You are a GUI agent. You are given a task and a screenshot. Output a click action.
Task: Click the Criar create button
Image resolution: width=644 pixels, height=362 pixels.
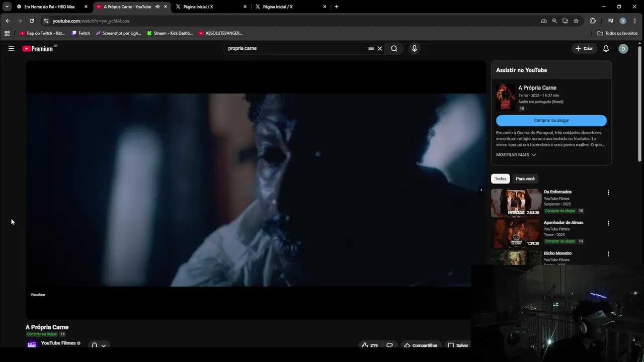[584, 49]
